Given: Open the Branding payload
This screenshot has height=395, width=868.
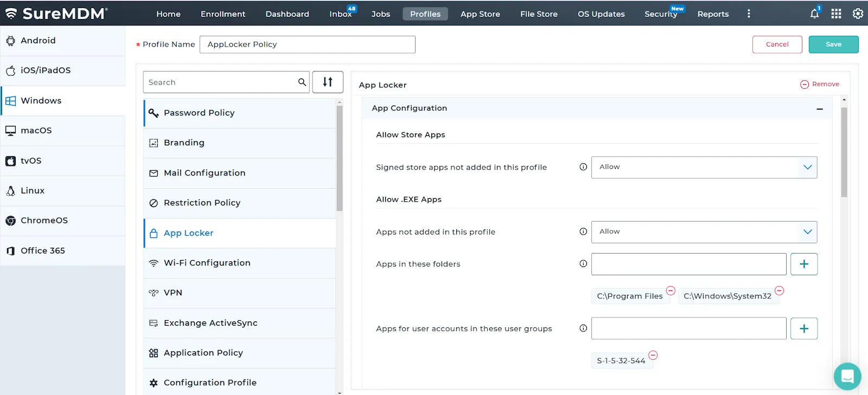Looking at the screenshot, I should pos(240,143).
